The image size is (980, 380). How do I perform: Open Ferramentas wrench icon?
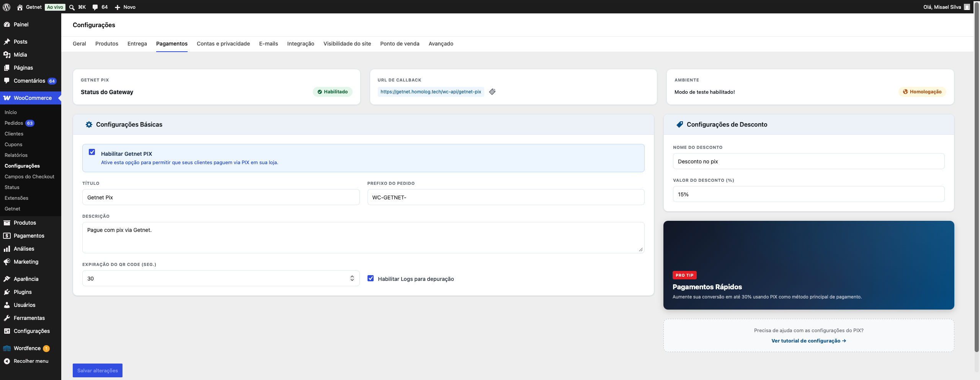click(x=7, y=318)
